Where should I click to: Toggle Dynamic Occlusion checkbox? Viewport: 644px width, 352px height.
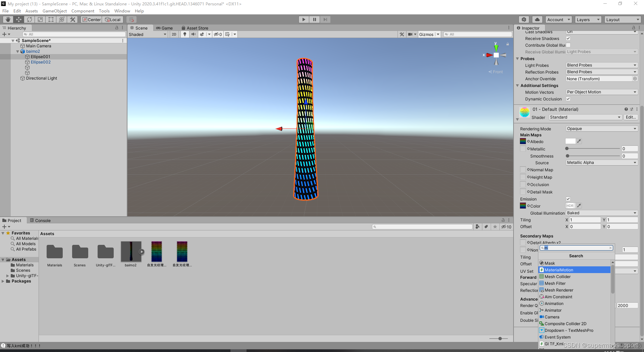568,99
